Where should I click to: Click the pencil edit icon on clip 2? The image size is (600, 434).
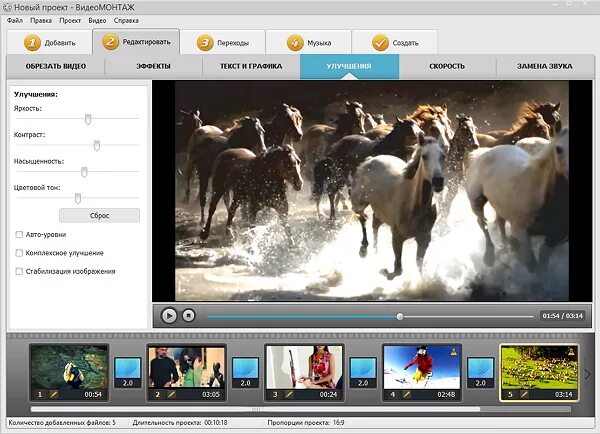coord(171,394)
